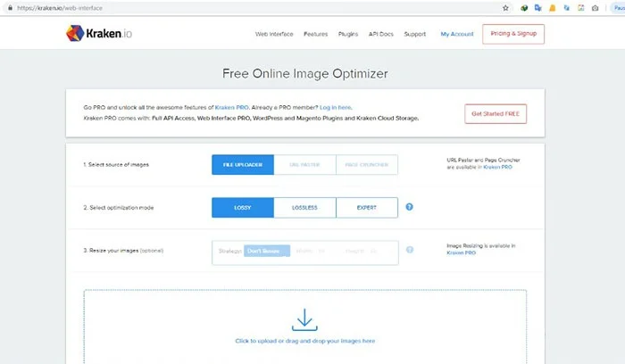Open API Docs in the navigation
Viewport: 625px width, 364px height.
[381, 34]
